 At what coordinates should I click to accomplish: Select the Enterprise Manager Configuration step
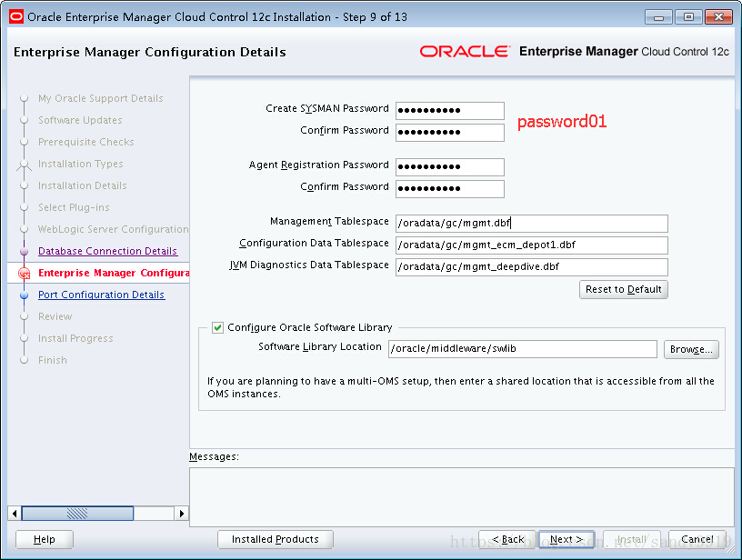pyautogui.click(x=114, y=273)
